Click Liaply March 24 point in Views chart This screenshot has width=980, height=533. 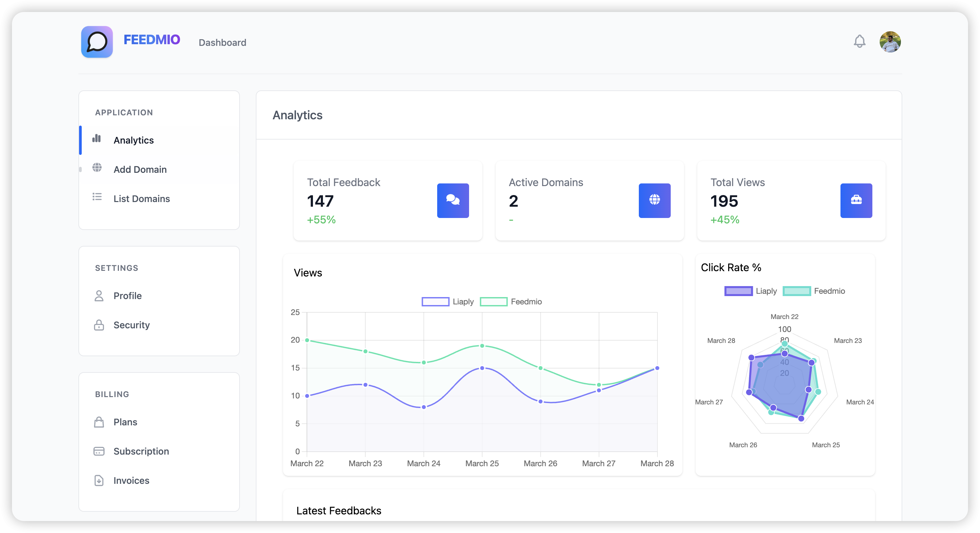pyautogui.click(x=424, y=407)
